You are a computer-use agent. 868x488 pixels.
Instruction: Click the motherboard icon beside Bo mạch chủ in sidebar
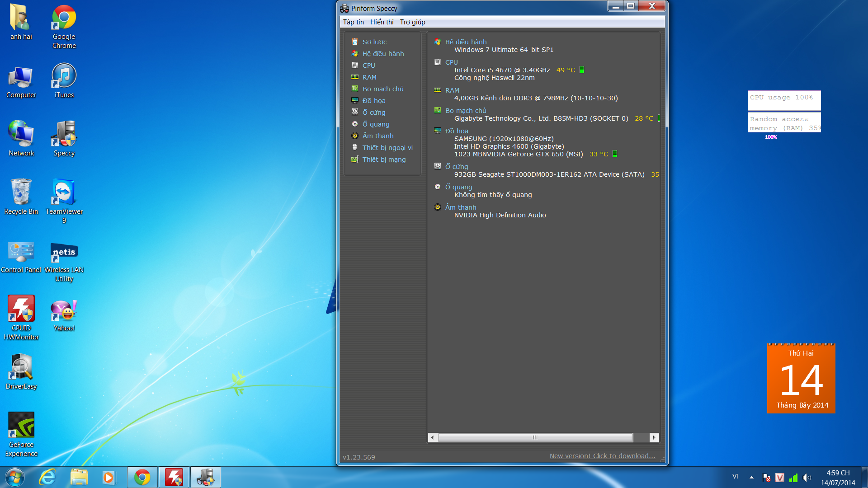tap(355, 89)
